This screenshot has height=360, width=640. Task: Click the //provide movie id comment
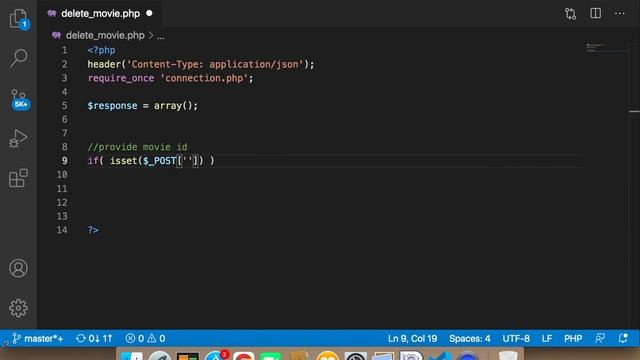coord(137,147)
